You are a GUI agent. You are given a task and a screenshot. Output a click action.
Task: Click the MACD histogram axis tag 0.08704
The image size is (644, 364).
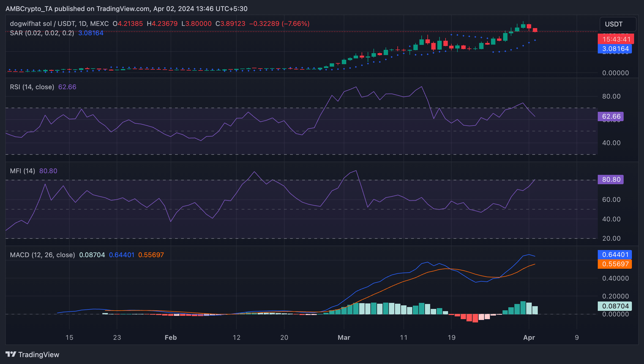615,306
